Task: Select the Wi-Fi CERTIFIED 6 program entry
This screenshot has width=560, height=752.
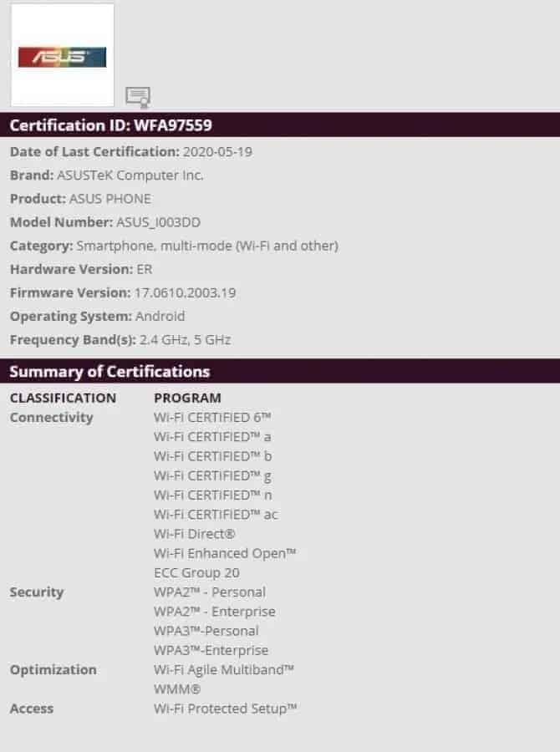Action: (x=212, y=417)
